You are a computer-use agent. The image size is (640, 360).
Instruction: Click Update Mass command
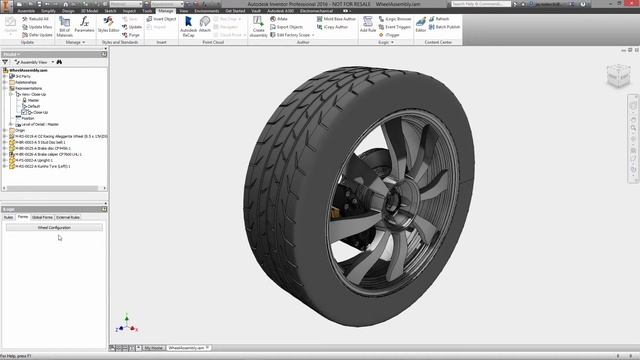click(x=37, y=27)
